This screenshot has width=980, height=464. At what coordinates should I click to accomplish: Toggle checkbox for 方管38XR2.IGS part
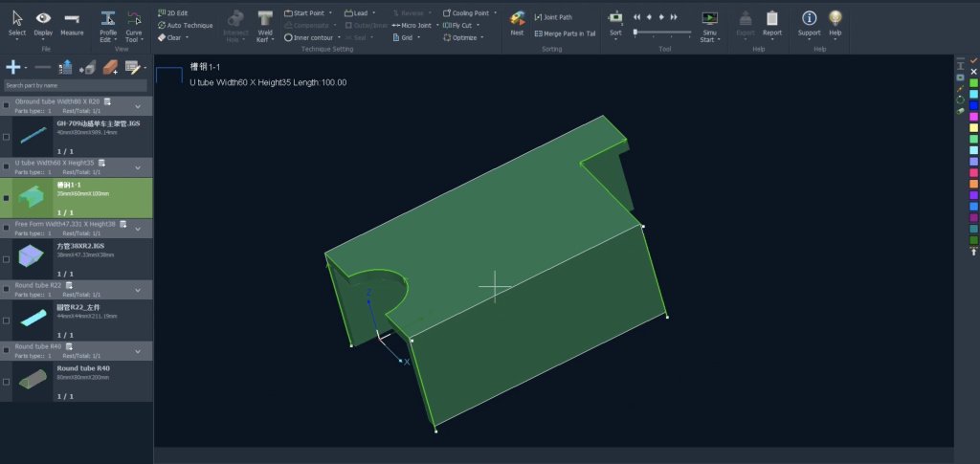coord(7,259)
